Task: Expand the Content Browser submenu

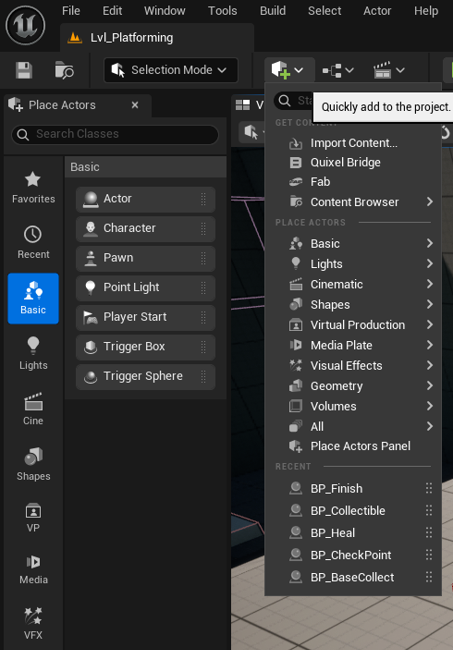Action: tap(353, 202)
